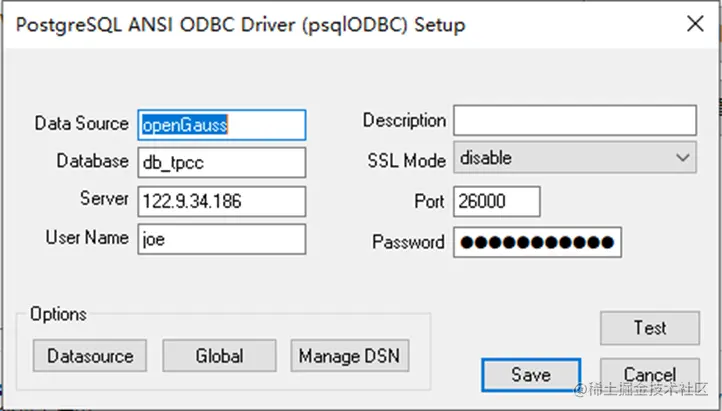Focus the empty Description field
This screenshot has width=722, height=411.
[x=574, y=120]
